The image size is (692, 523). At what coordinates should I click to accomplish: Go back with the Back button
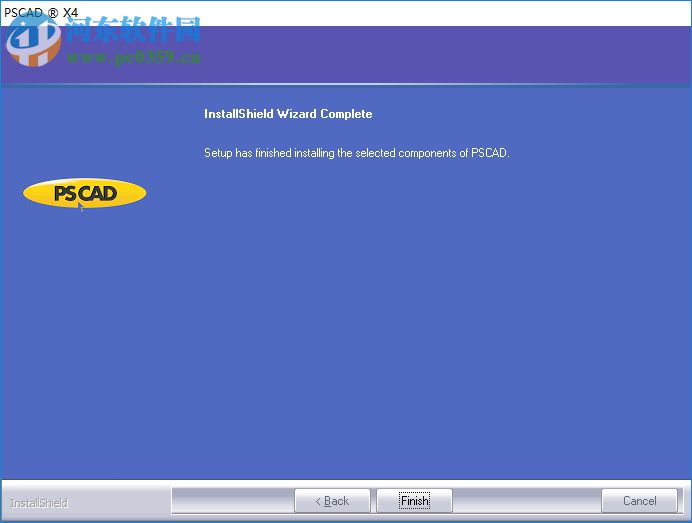(x=332, y=501)
